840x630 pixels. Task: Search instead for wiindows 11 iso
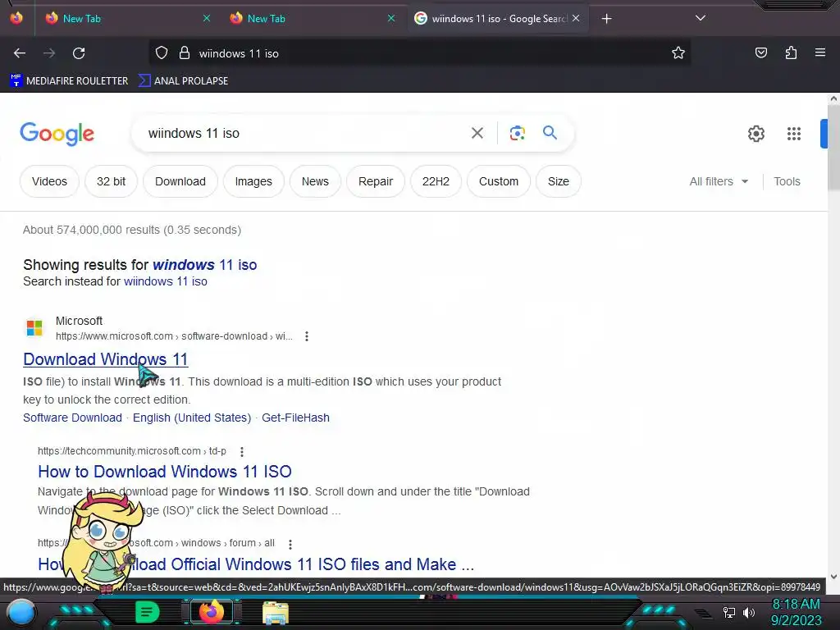(166, 282)
